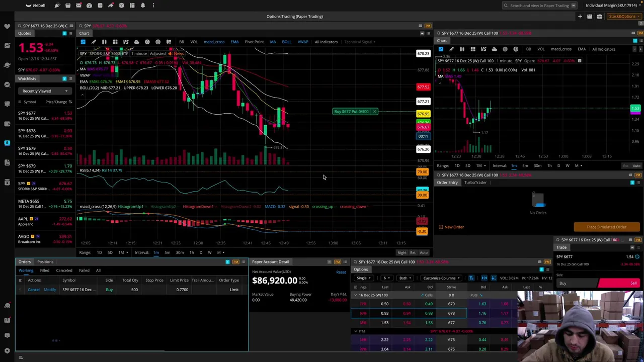Choose the candlestick chart type icon in main chart

[x=104, y=42]
